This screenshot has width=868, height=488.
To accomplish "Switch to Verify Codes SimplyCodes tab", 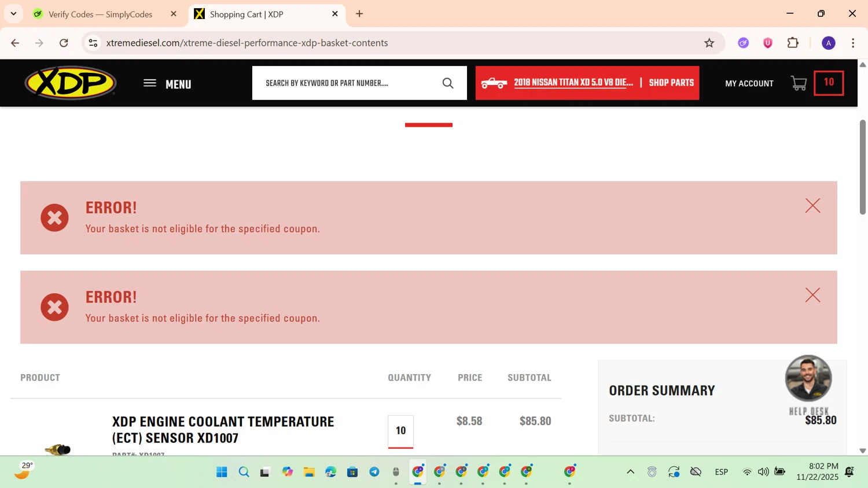I will point(100,14).
